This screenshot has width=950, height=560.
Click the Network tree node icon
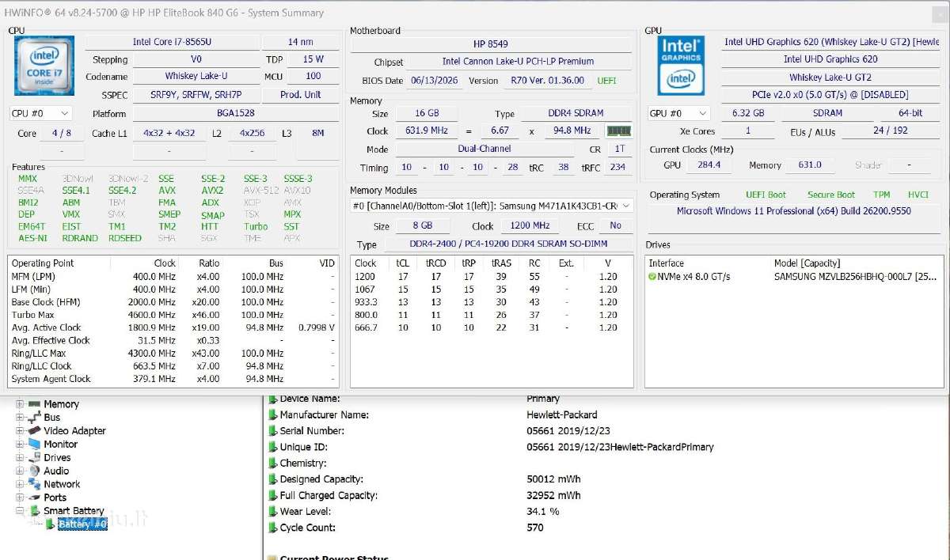coord(34,484)
